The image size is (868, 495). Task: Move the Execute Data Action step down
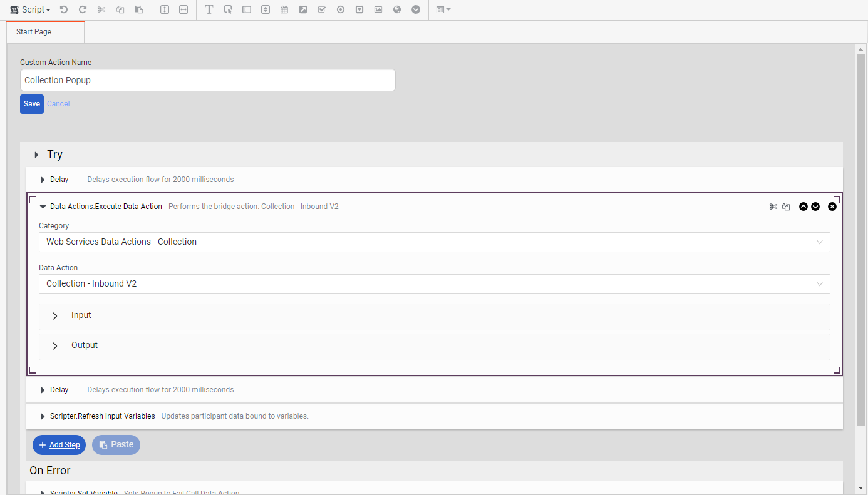click(815, 207)
